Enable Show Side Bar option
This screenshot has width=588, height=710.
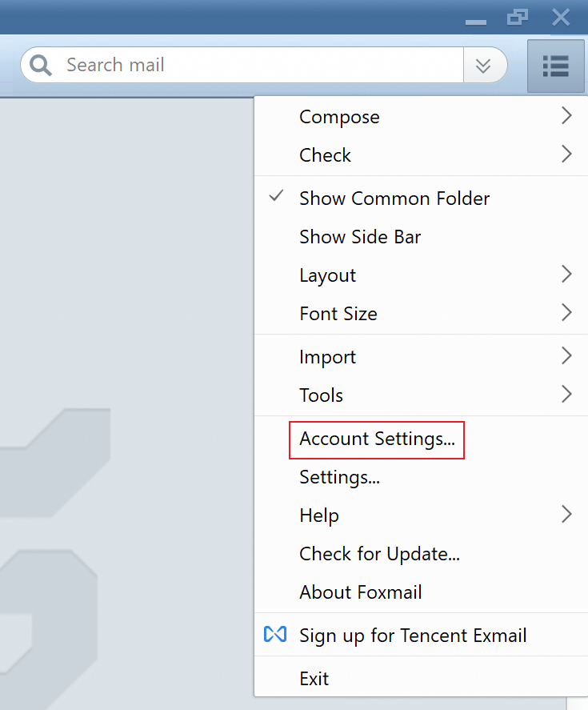tap(360, 237)
